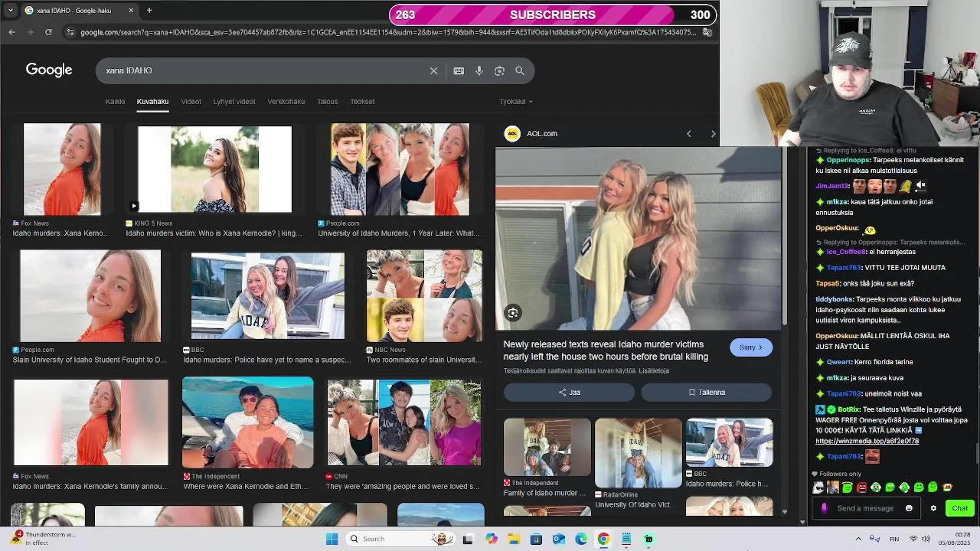Open the Windows Start menu
The image size is (980, 551).
pos(332,539)
